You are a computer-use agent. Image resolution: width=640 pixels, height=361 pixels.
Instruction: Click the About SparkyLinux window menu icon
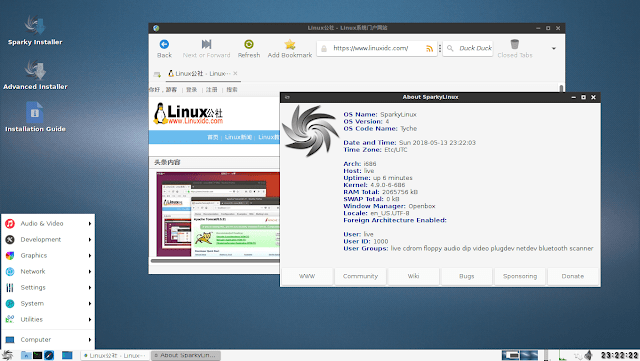click(287, 97)
